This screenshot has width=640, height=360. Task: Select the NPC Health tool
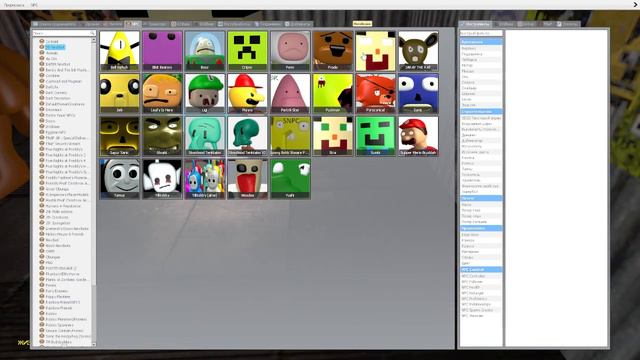(481, 287)
